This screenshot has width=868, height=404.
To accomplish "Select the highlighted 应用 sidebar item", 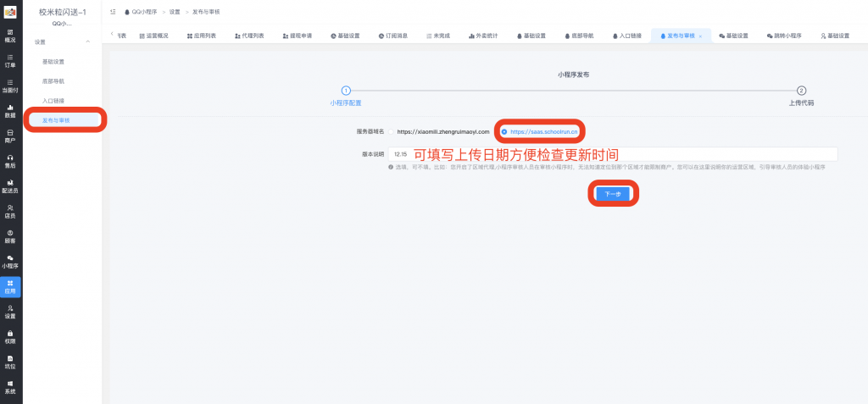I will [10, 287].
